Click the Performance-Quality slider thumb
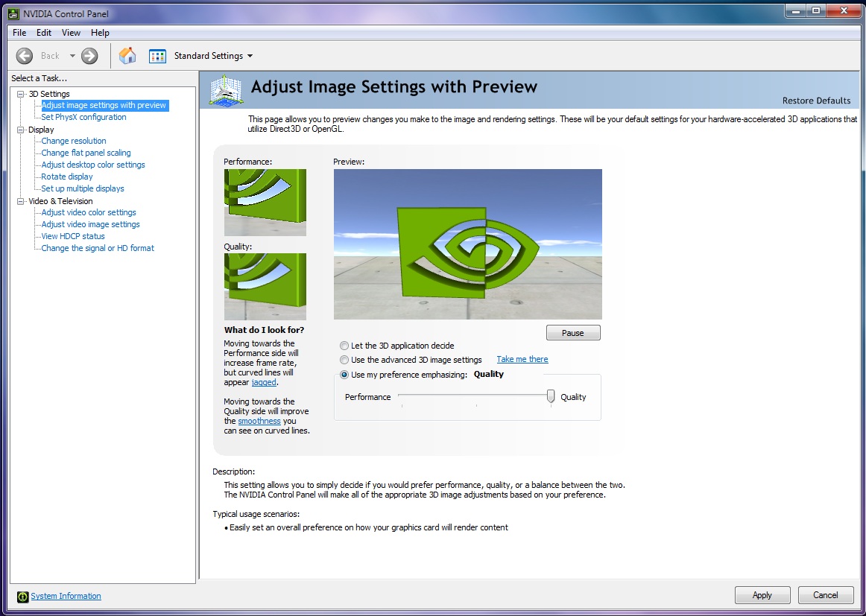This screenshot has width=866, height=616. [551, 397]
